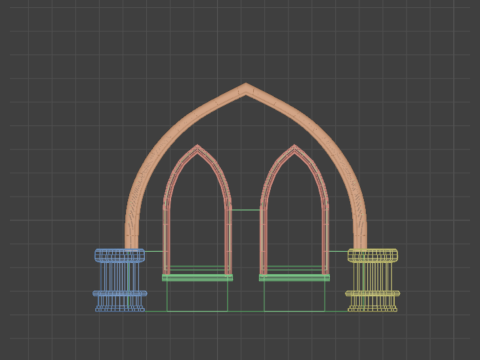
Task: Select the right green window sill
Action: tap(294, 278)
